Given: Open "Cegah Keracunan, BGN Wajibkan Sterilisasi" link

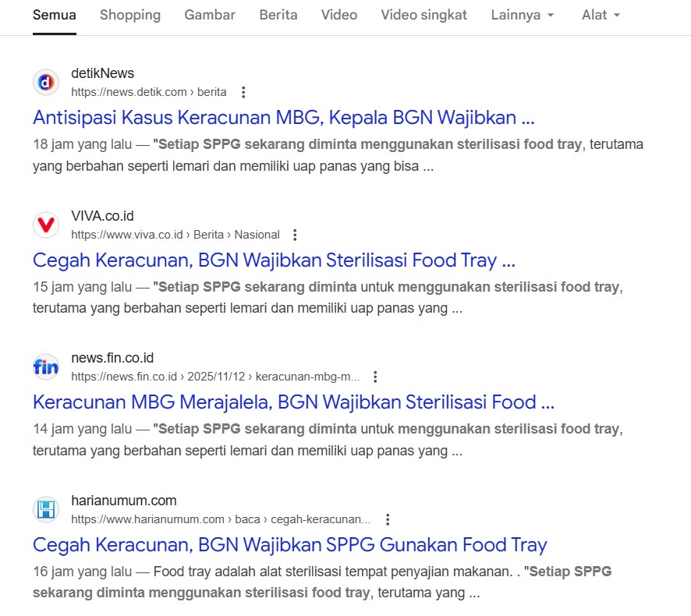Looking at the screenshot, I should coord(274,260).
